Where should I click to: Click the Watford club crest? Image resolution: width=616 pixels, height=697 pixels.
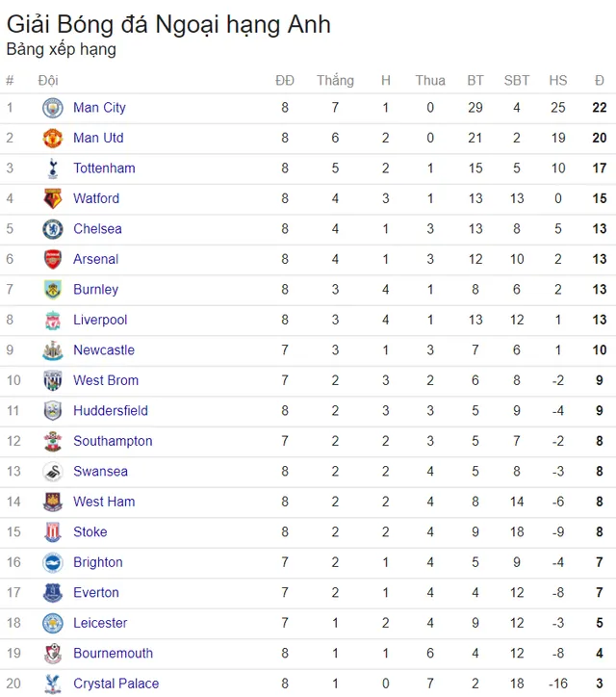point(53,198)
